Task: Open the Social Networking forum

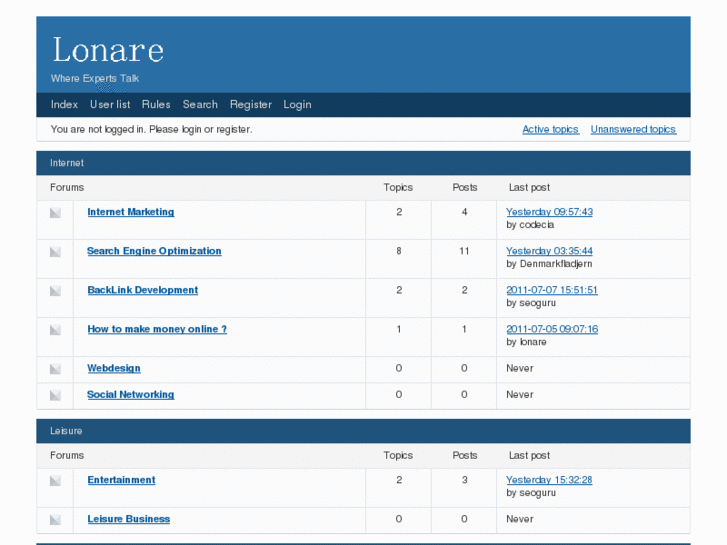Action: pyautogui.click(x=131, y=395)
